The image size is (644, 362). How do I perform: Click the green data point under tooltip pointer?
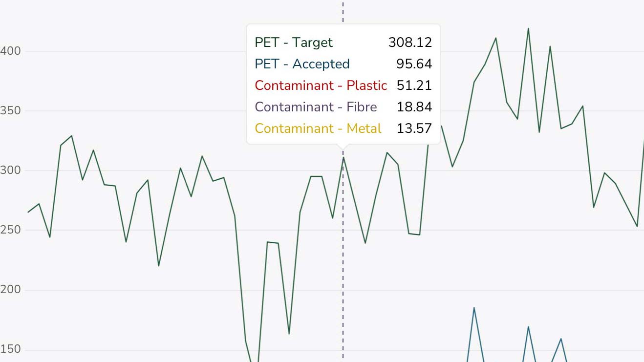343,157
